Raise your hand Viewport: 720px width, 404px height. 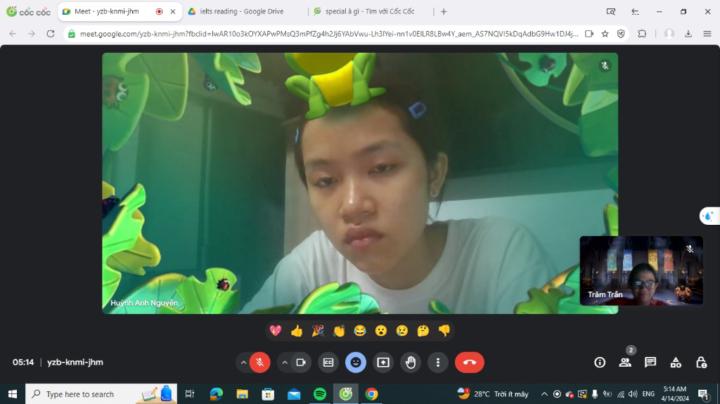[x=411, y=363]
